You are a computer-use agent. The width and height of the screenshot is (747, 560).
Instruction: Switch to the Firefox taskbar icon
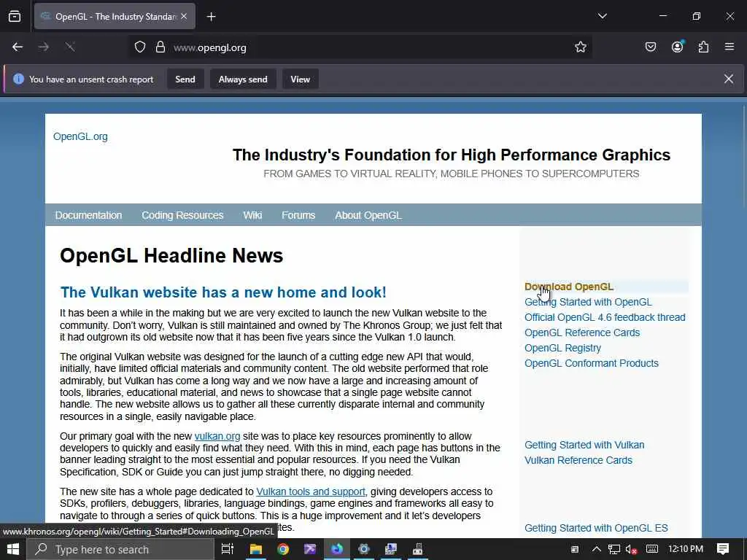click(337, 549)
